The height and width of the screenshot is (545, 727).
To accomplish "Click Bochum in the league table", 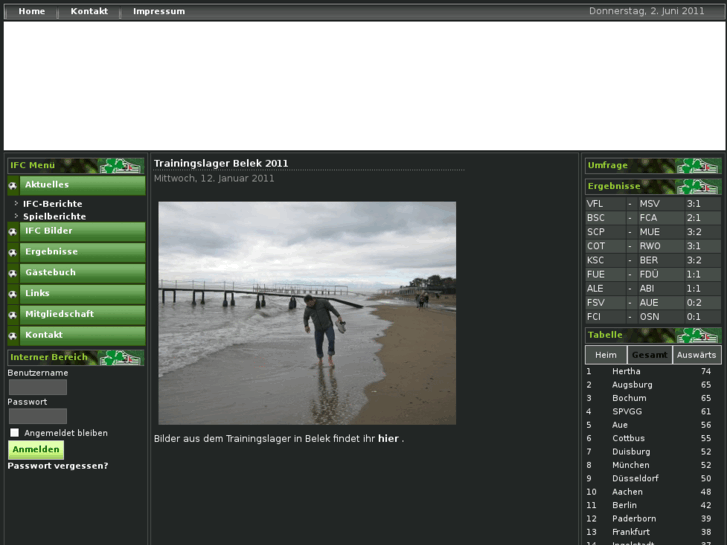I will [x=629, y=398].
